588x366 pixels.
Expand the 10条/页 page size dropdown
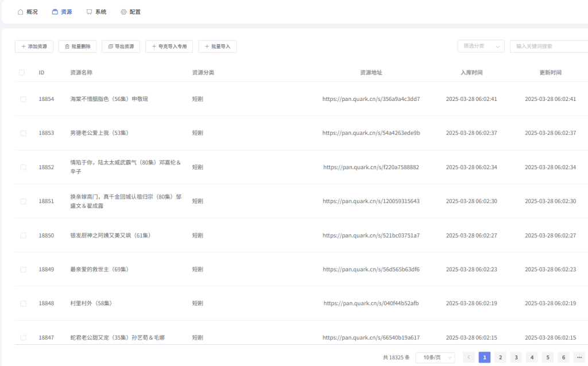tap(435, 357)
